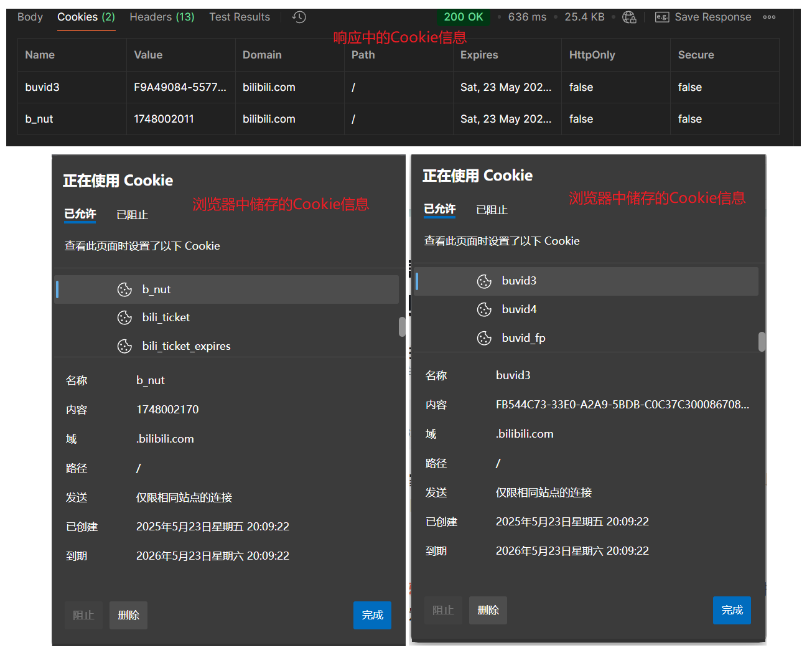The image size is (812, 658).
Task: Click 删除 button in left dialog
Action: (x=128, y=615)
